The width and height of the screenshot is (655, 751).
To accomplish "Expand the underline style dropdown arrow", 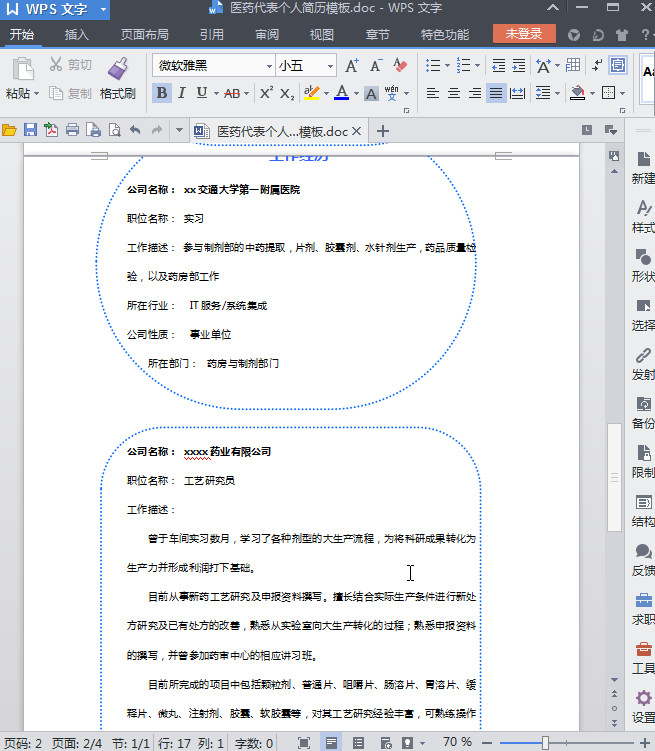I will (x=216, y=93).
